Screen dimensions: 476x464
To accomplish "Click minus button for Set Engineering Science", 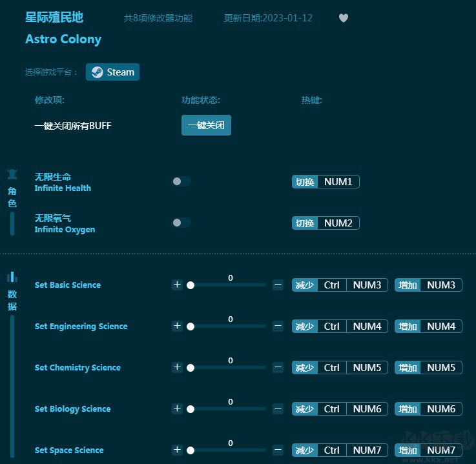I will pyautogui.click(x=278, y=326).
